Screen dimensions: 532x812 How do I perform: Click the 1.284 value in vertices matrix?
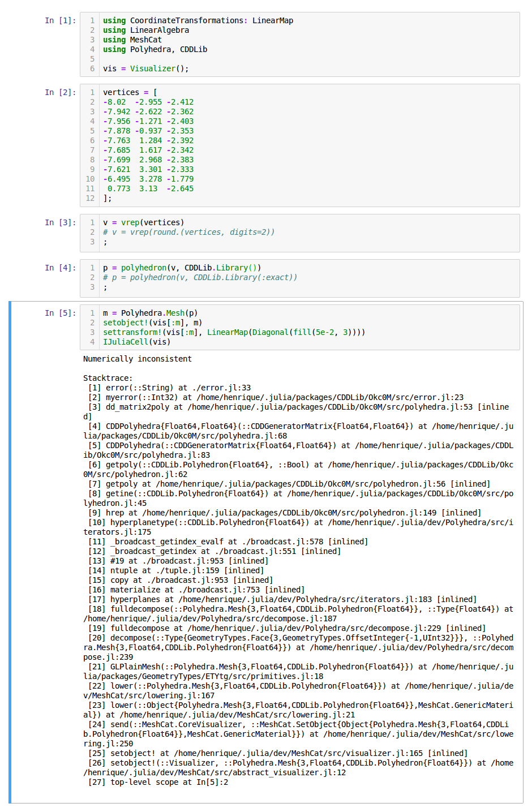click(x=151, y=140)
